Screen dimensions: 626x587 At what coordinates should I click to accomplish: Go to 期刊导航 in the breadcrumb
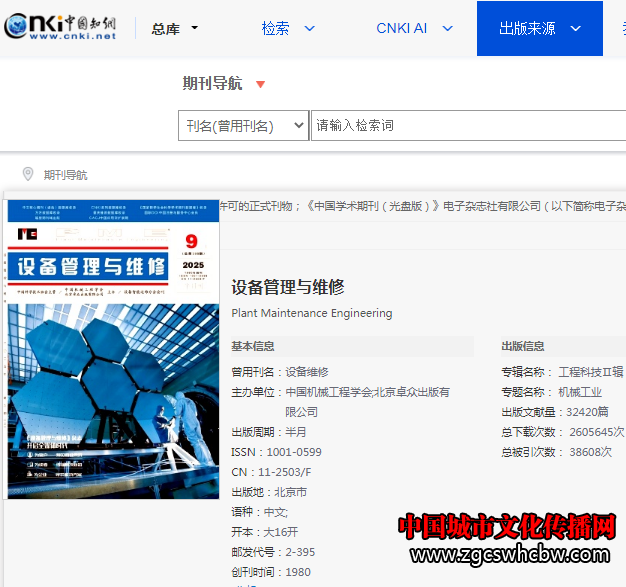65,175
